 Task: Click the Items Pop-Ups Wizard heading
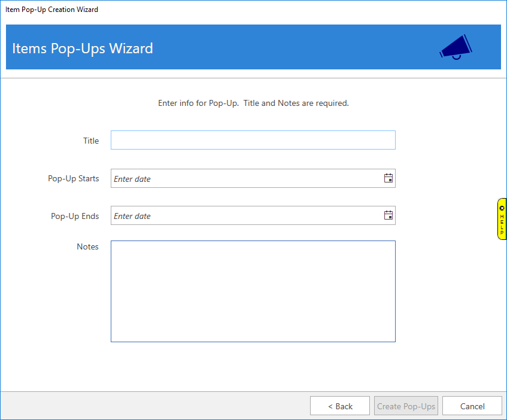tap(83, 48)
